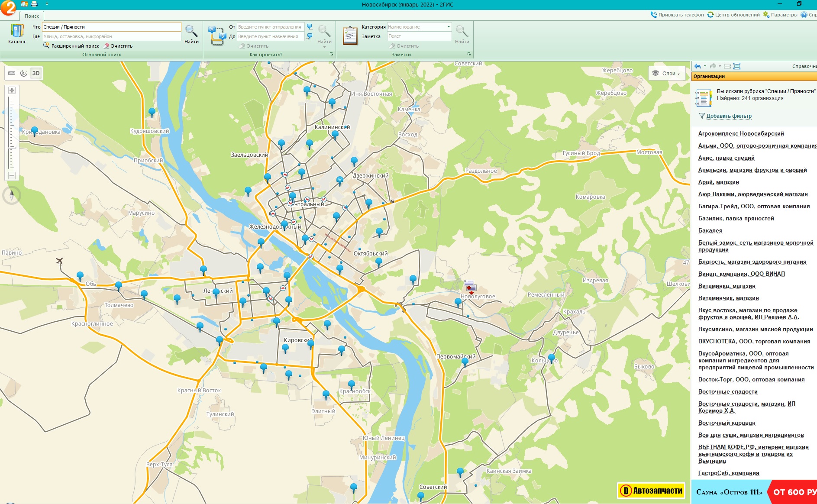The image size is (817, 504).
Task: Open Базилик, лавка пряностей entry
Action: coord(736,219)
